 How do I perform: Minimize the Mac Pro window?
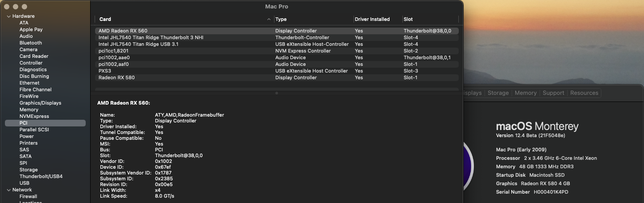[x=16, y=7]
